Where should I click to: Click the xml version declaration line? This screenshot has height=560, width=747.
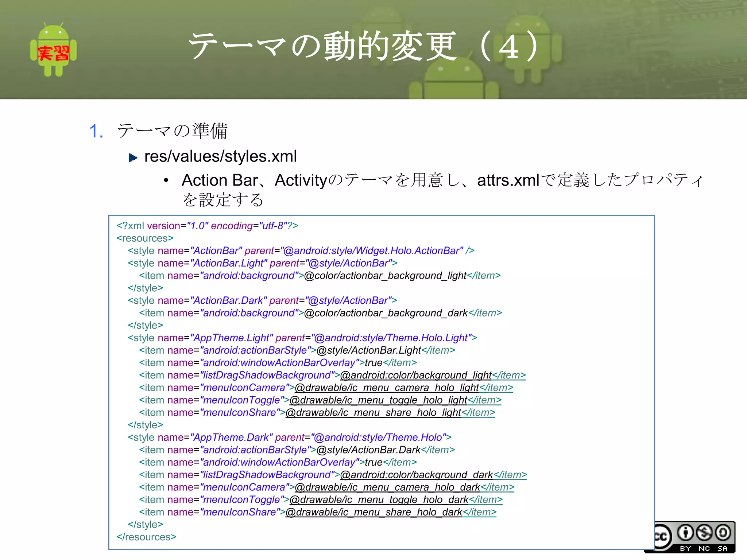pos(207,226)
